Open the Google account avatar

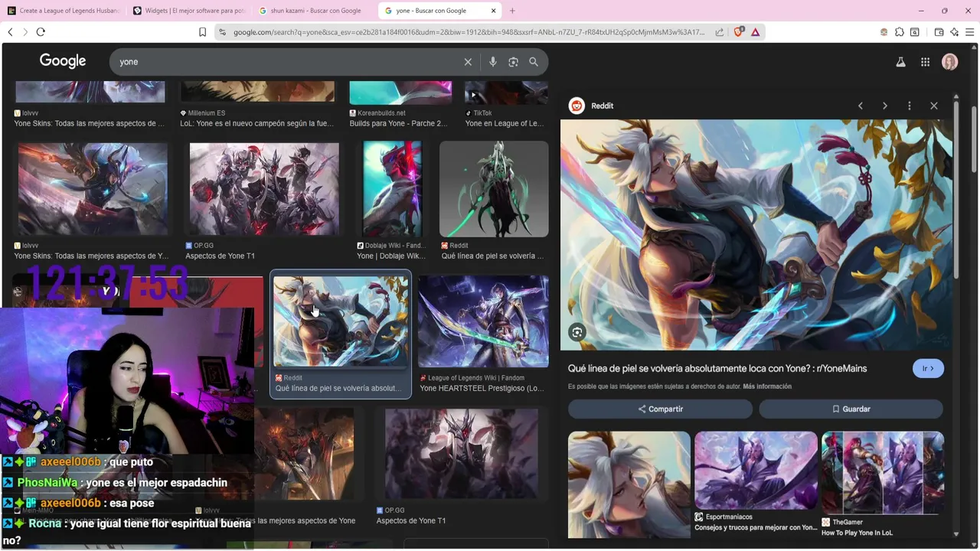point(950,62)
